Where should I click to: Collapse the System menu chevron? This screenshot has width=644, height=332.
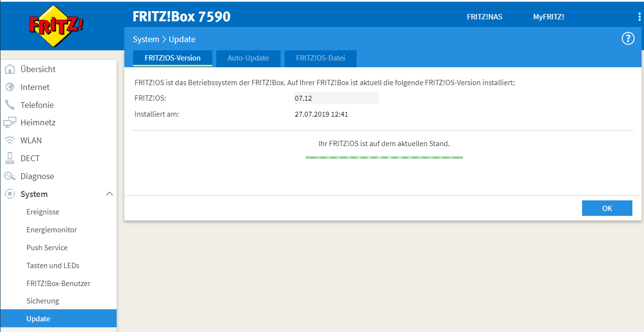(x=109, y=194)
